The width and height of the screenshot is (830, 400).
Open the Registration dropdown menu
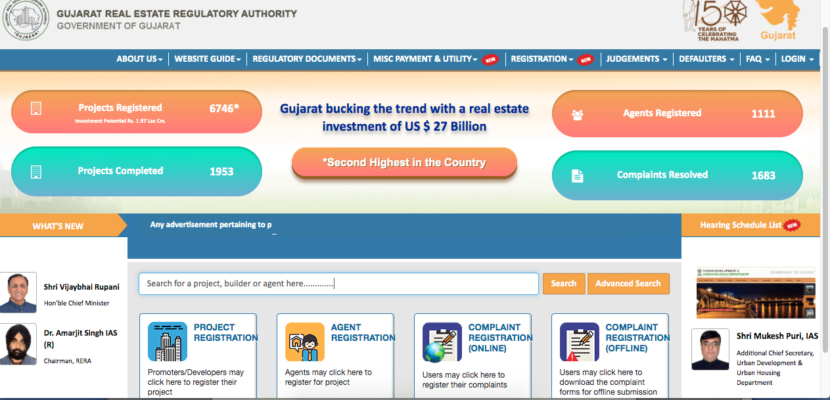pos(542,59)
